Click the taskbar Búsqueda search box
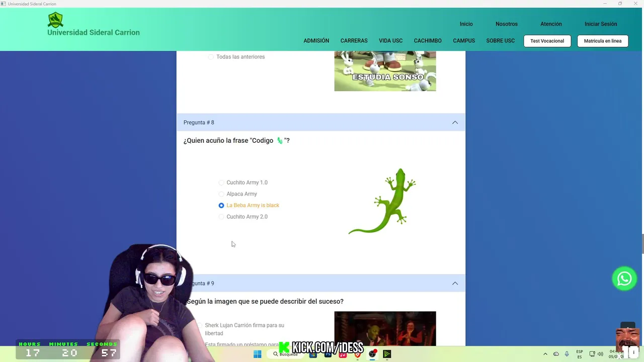 (x=286, y=354)
